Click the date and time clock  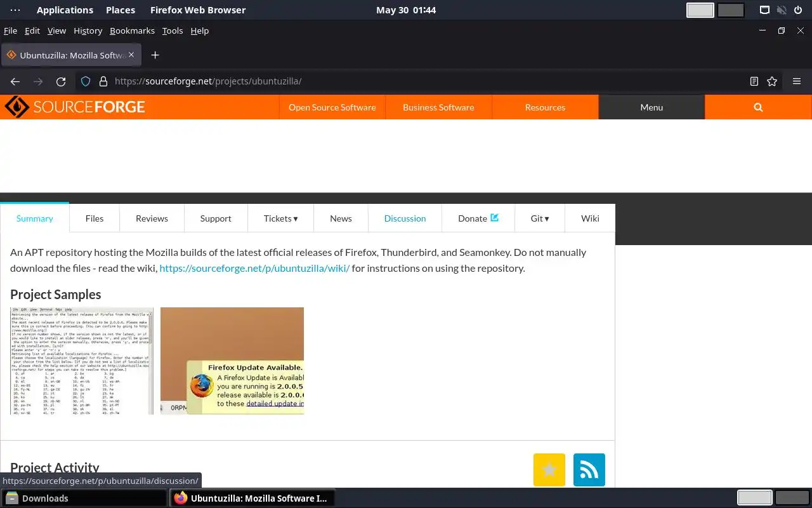coord(406,10)
